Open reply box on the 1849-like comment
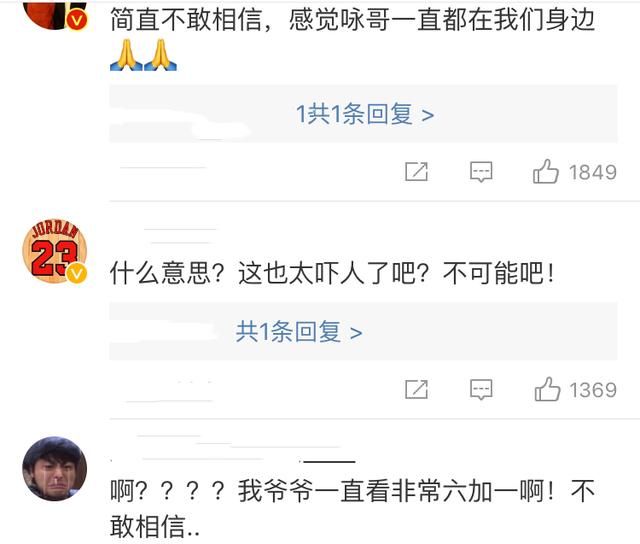 481,172
